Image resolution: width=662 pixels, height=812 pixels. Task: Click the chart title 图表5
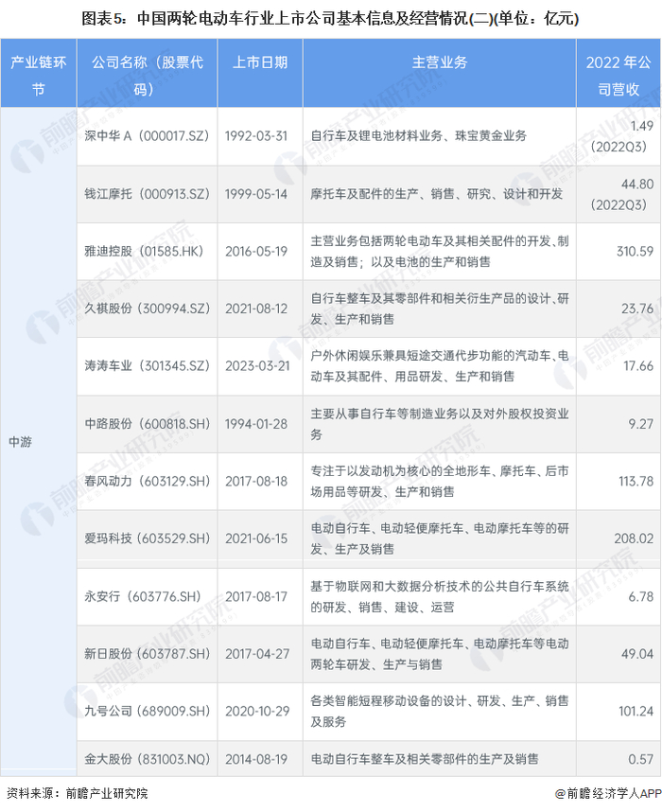pyautogui.click(x=330, y=19)
